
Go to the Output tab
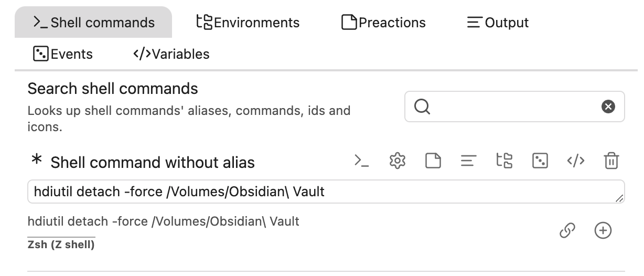click(497, 23)
